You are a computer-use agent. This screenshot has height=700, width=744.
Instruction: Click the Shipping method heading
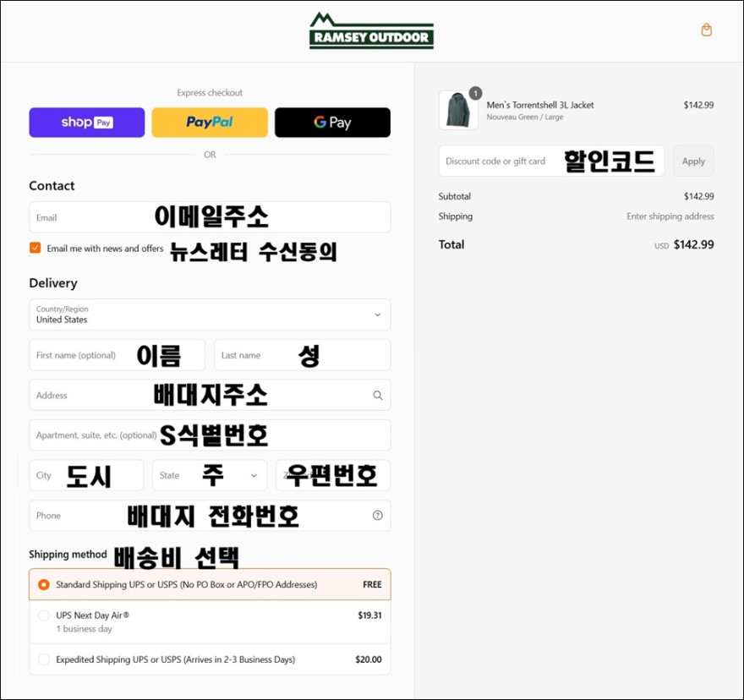68,555
